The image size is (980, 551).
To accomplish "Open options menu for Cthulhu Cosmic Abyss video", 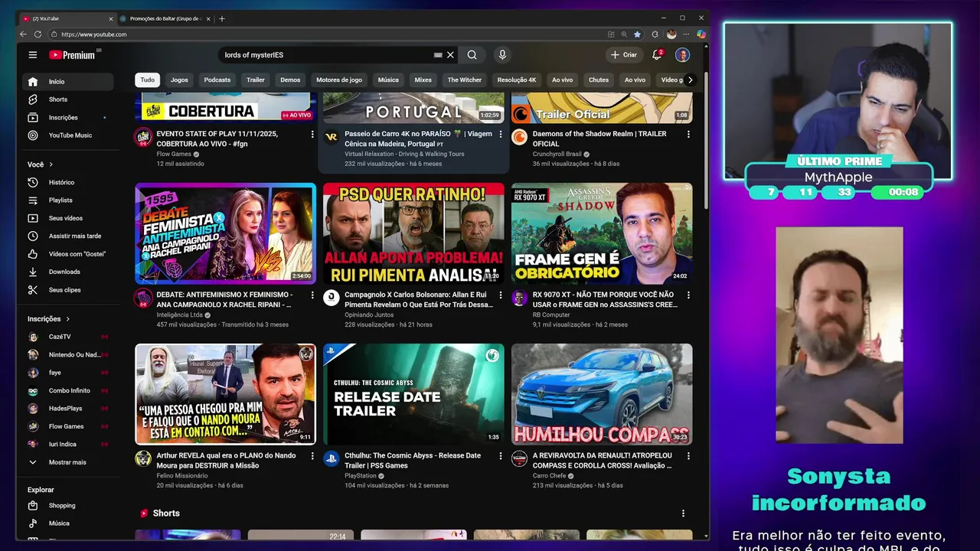I will click(x=501, y=455).
